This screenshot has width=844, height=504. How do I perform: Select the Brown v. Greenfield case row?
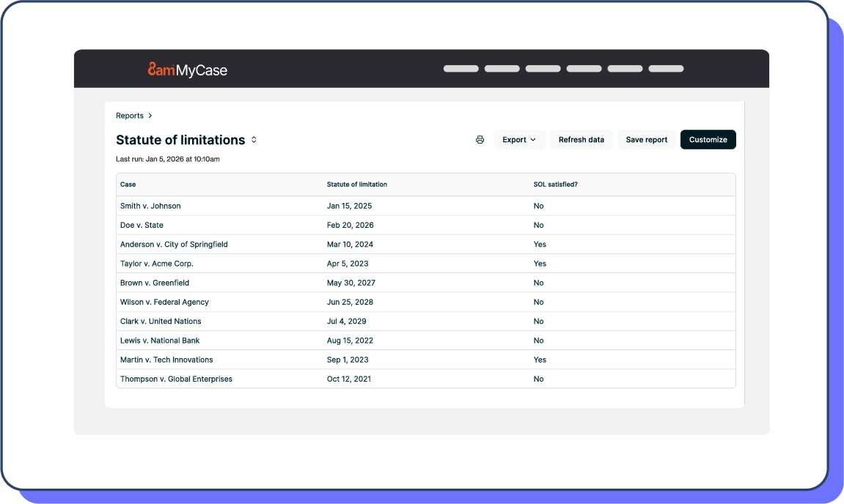pos(154,283)
